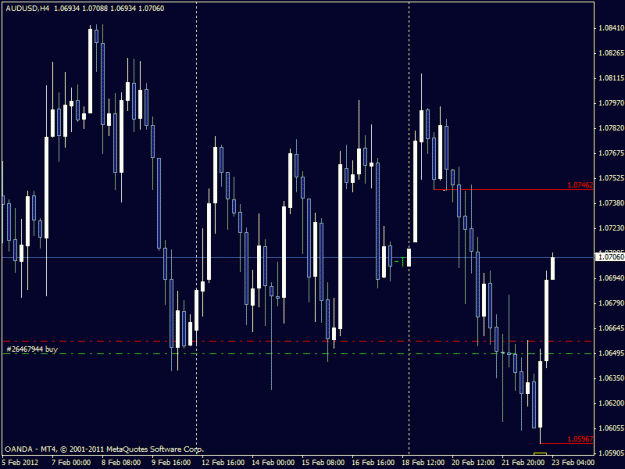625x469 pixels.
Task: Click the '20 Feb 12:00' time label
Action: [x=473, y=462]
